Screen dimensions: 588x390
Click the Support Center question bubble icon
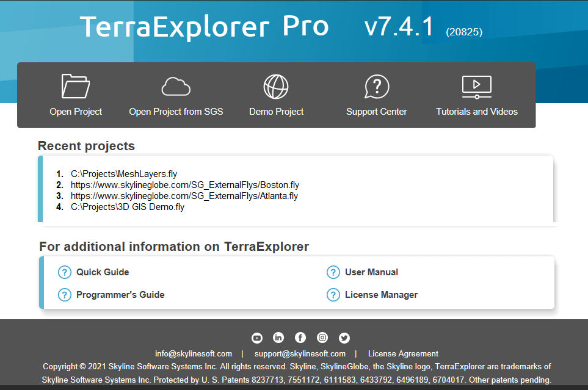tap(377, 87)
